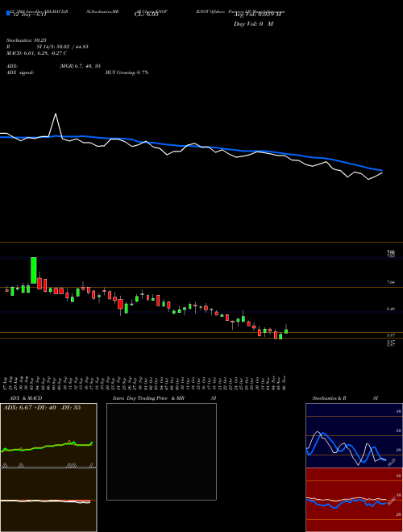Select the 'MACD: 6.01, 6.28, -0.27 C' line

(36, 53)
